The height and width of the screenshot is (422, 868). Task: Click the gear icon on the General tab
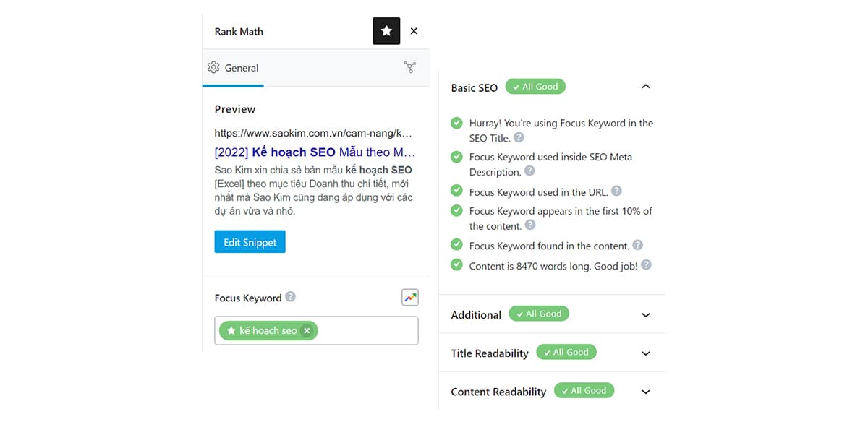[x=213, y=66]
